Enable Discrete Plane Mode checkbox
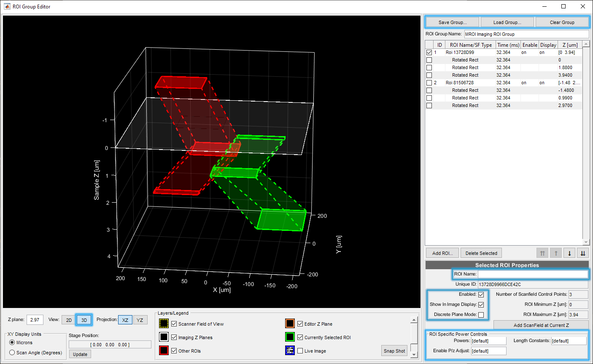 coord(481,315)
